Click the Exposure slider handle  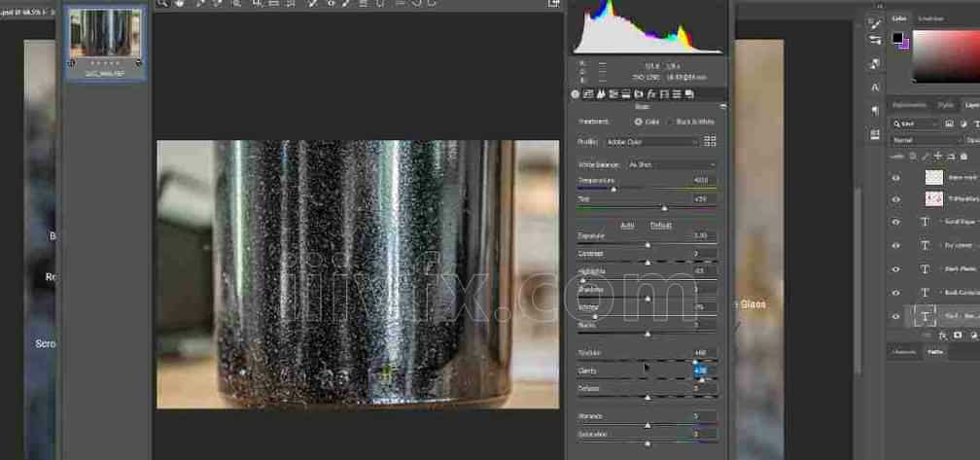click(x=647, y=245)
